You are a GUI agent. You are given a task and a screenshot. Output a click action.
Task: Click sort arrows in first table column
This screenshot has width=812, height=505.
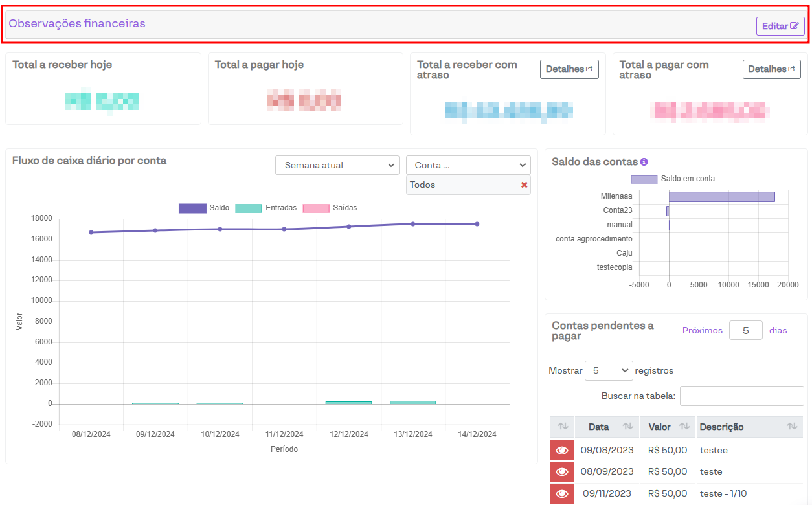tap(563, 427)
